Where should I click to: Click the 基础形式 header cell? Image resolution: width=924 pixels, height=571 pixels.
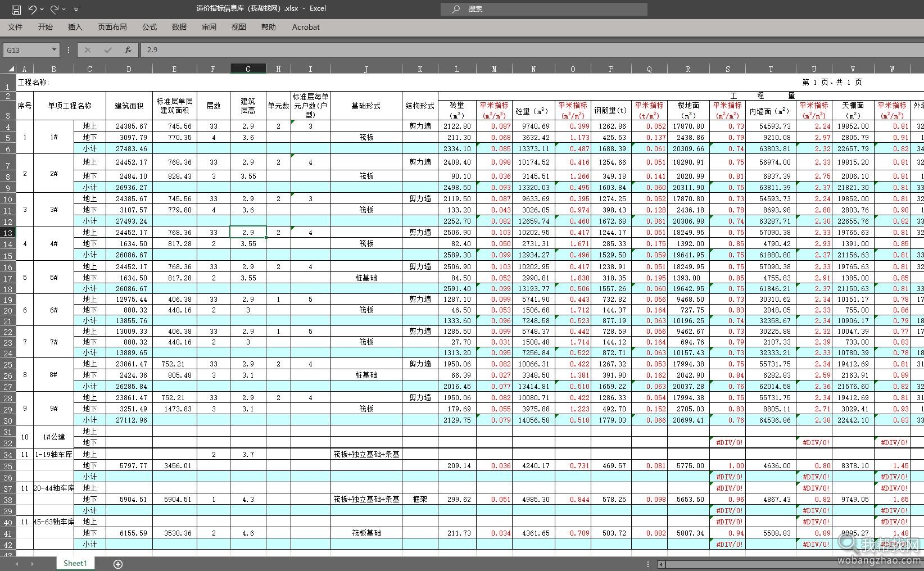(x=366, y=106)
